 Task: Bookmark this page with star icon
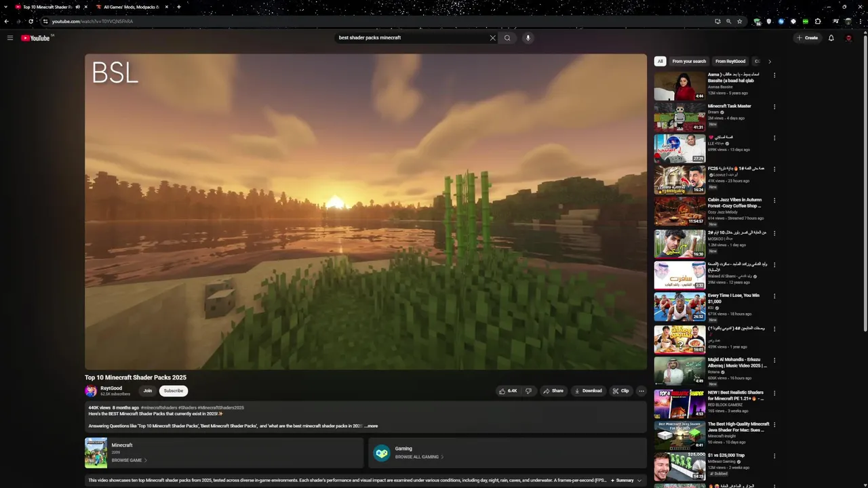click(740, 21)
